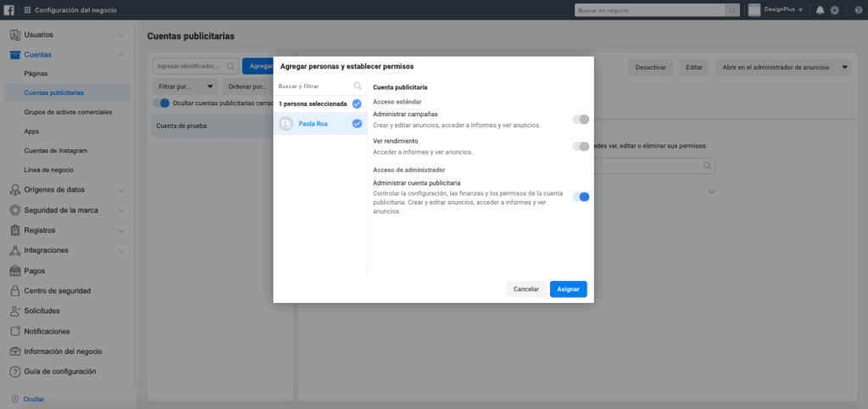This screenshot has height=409, width=868.
Task: Click the blue Agregar button
Action: (258, 66)
